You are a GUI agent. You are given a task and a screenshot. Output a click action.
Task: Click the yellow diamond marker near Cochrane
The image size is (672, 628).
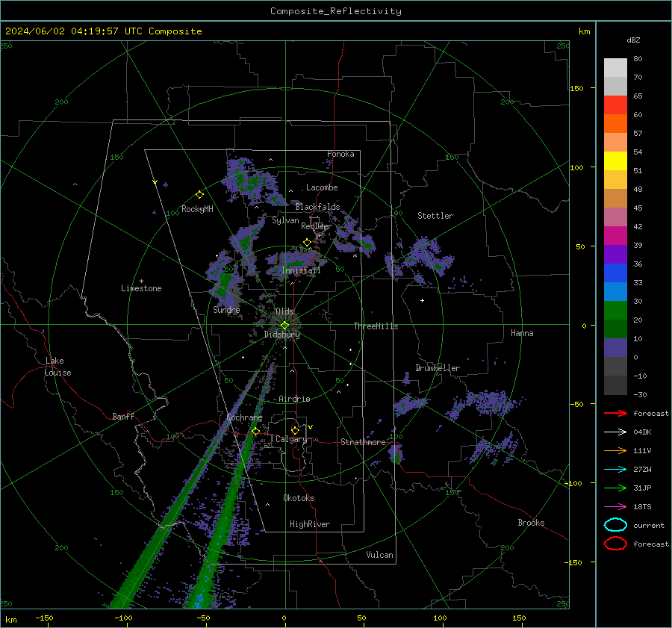click(x=255, y=432)
